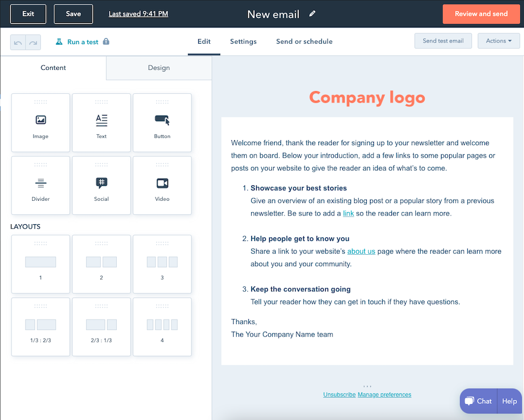Click the Run a test beaker icon
Screen dimensions: 524x420
click(x=58, y=41)
